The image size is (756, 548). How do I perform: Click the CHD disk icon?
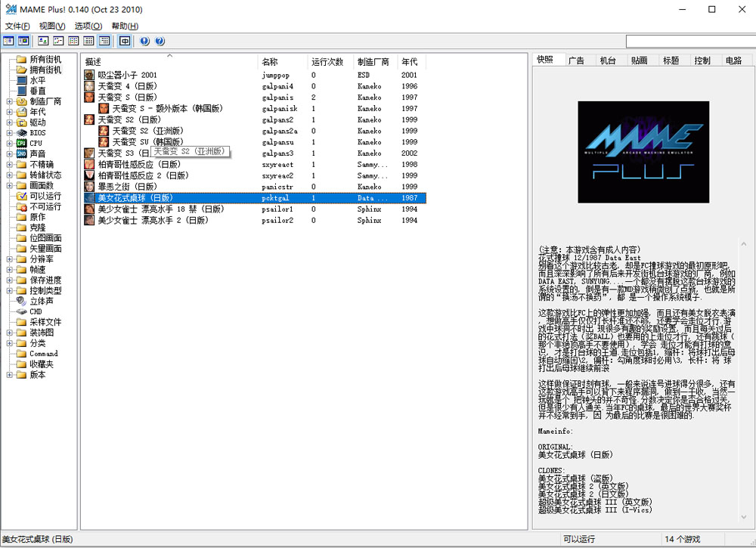coord(22,311)
